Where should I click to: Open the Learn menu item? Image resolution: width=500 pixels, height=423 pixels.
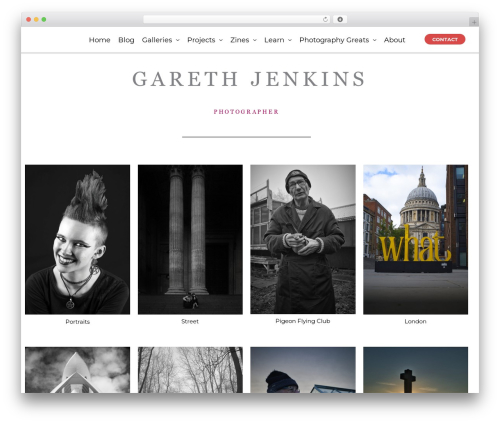(274, 40)
